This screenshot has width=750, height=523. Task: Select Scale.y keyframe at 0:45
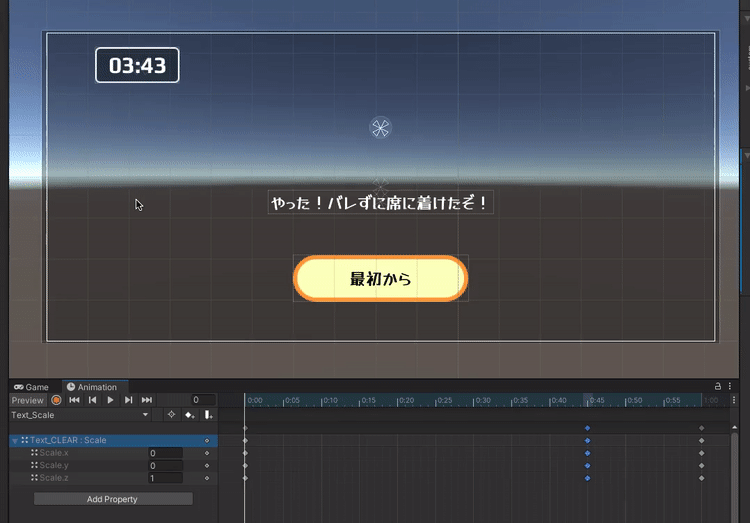(587, 465)
